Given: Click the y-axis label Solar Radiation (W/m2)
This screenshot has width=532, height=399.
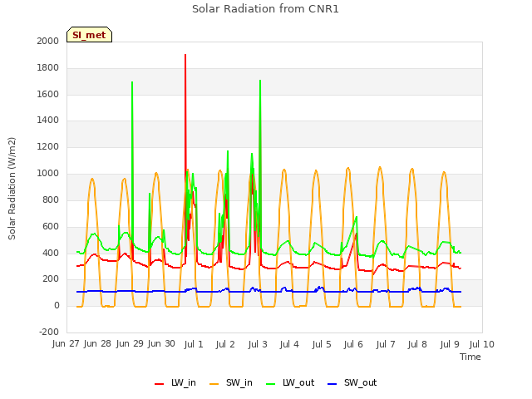Looking at the screenshot, I should point(12,189).
